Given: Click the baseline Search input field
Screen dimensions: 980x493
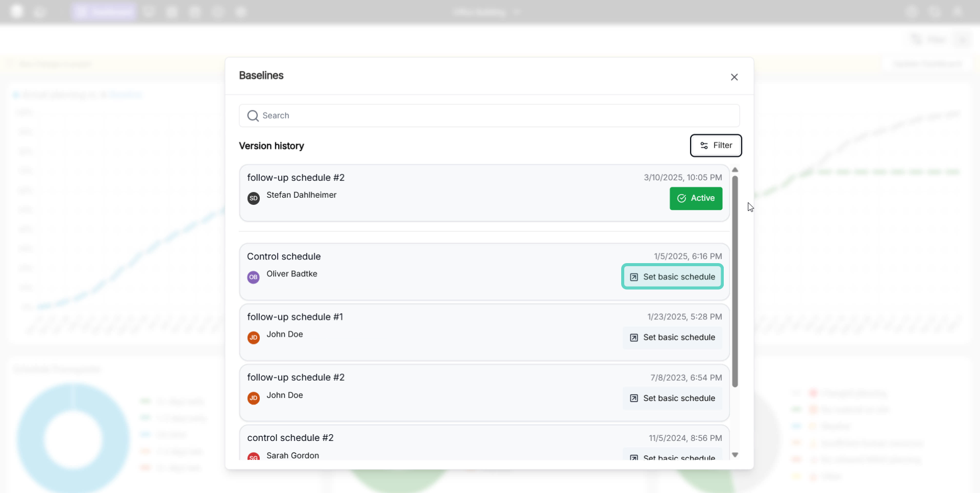Looking at the screenshot, I should (x=489, y=115).
